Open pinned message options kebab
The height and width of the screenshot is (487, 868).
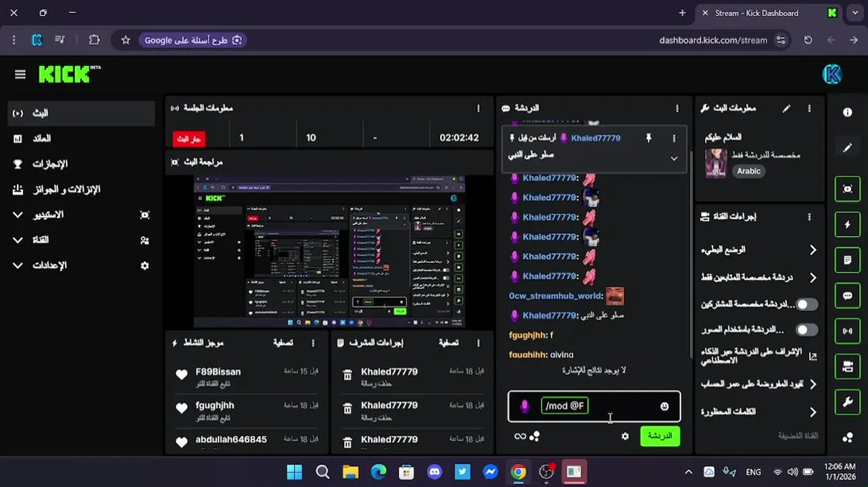tap(674, 138)
